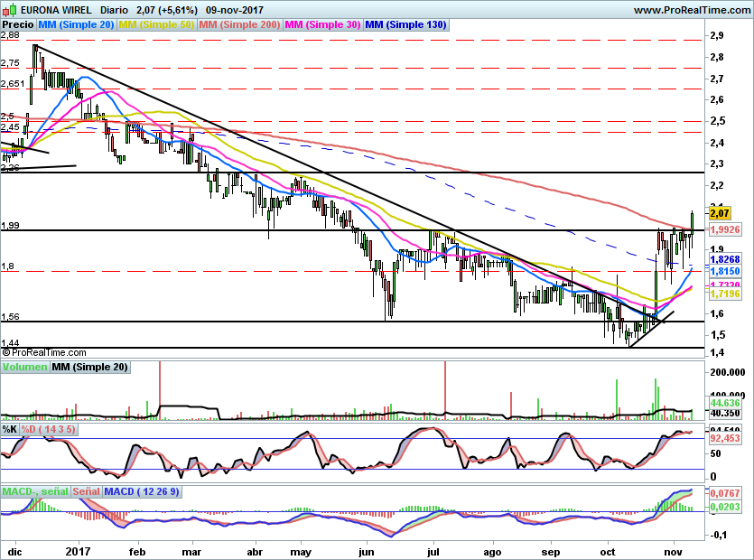The width and height of the screenshot is (754, 560).
Task: Click the 1,99 horizontal level label
Action: (10, 225)
